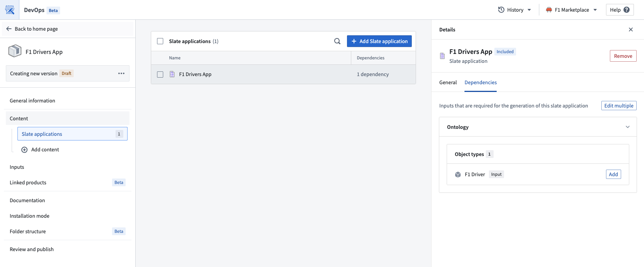Click Add next to F1 Driver

(x=613, y=174)
